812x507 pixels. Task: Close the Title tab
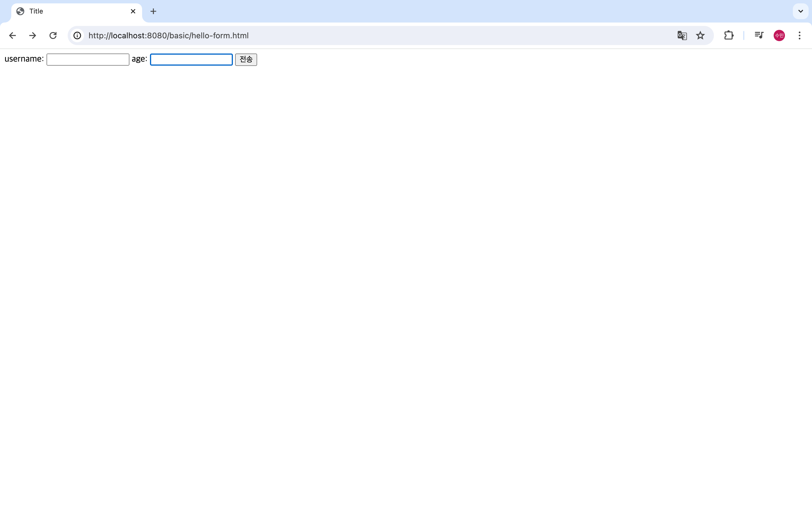coord(133,11)
